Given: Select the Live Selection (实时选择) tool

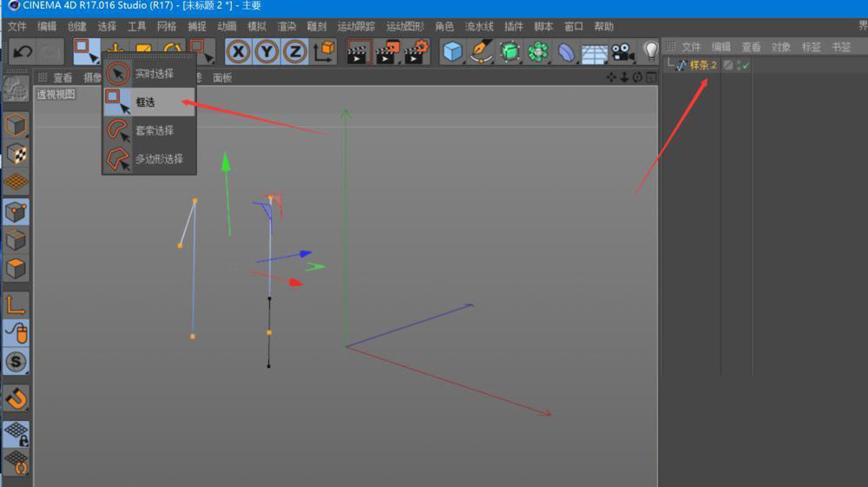Looking at the screenshot, I should (x=148, y=74).
